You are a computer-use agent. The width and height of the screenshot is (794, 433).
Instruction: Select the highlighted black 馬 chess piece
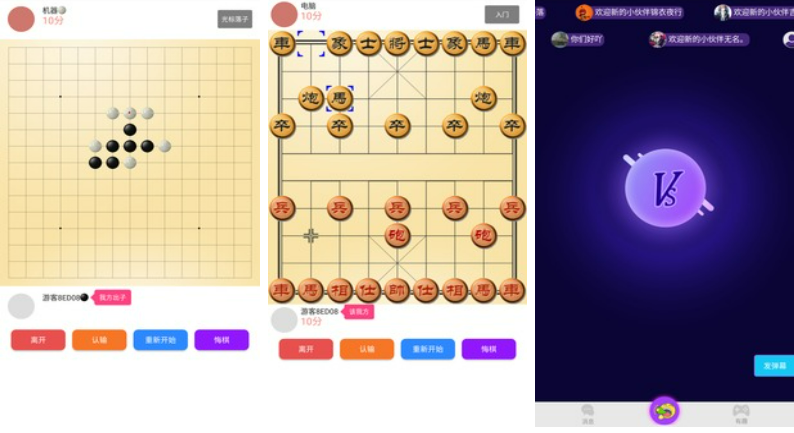pos(339,97)
